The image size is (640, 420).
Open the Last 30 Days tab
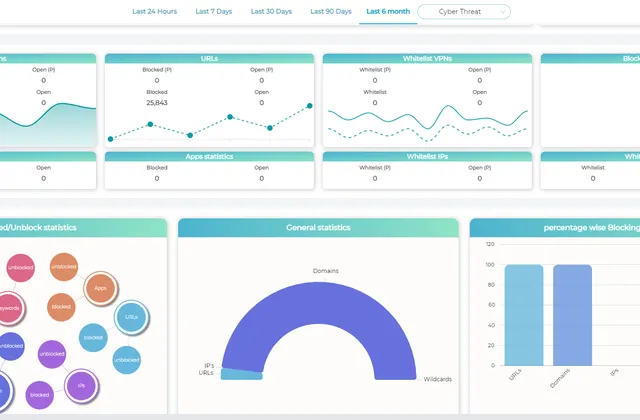pos(271,11)
